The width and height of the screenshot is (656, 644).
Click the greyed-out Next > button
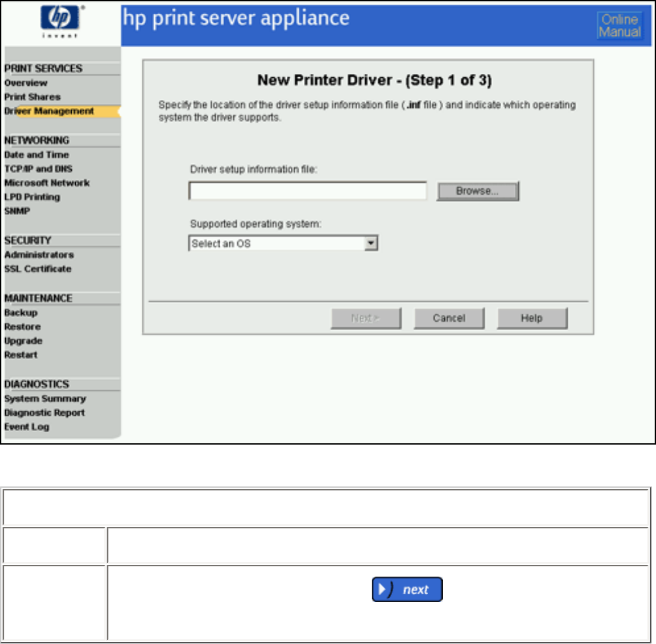tap(366, 318)
